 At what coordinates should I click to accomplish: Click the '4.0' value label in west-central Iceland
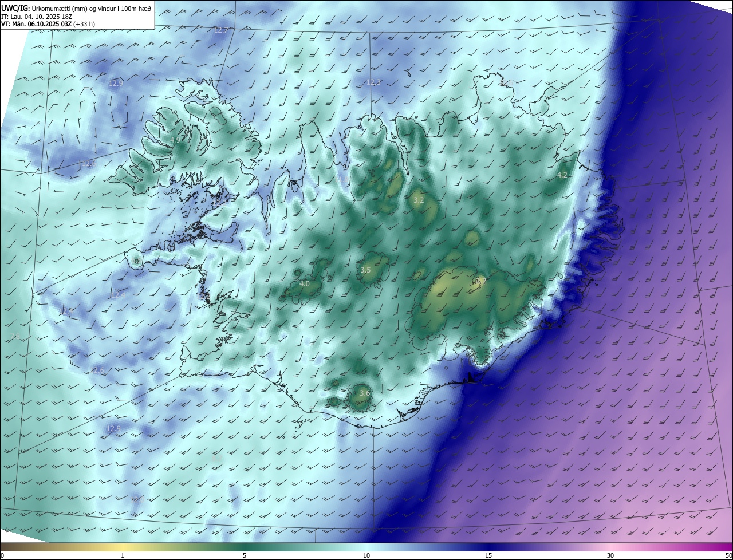click(305, 283)
